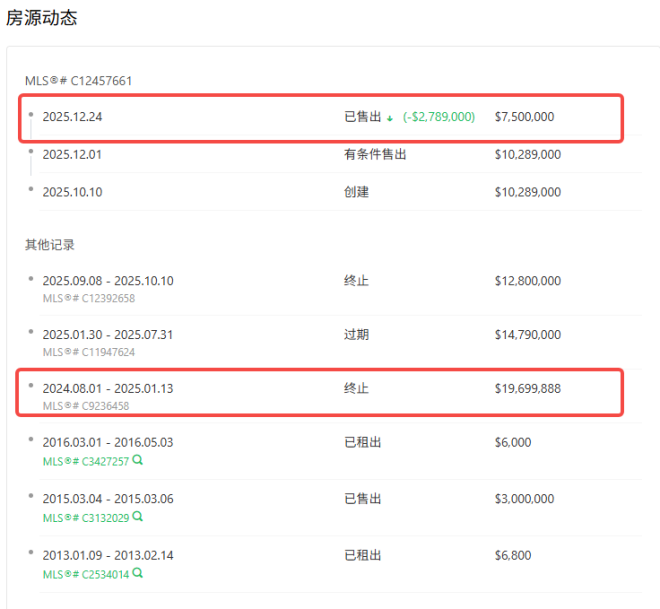Screen dimensions: 660x609
Task: Click the 房源动态 section heading
Action: tap(41, 18)
